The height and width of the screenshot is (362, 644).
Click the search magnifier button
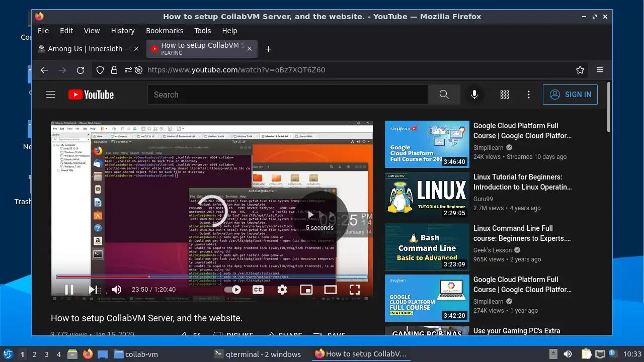click(444, 95)
